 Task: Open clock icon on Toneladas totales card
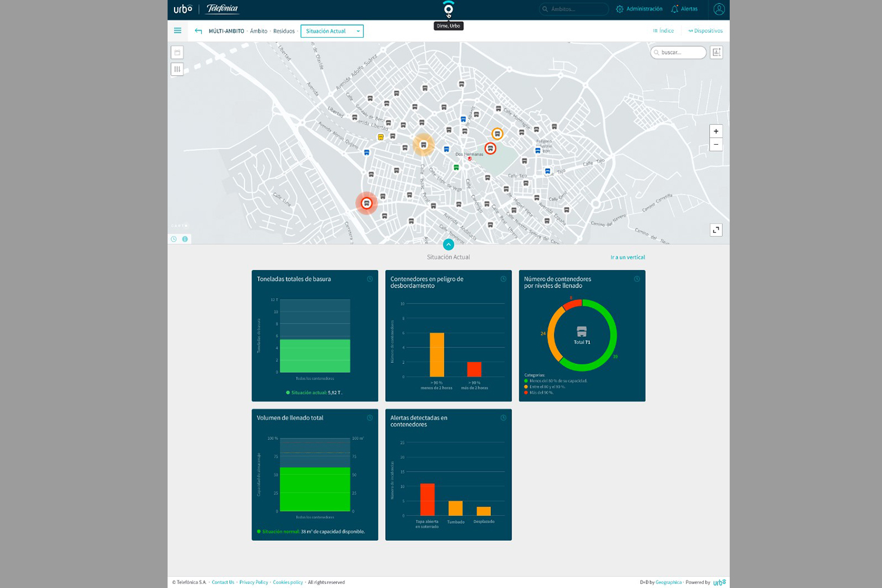tap(370, 279)
